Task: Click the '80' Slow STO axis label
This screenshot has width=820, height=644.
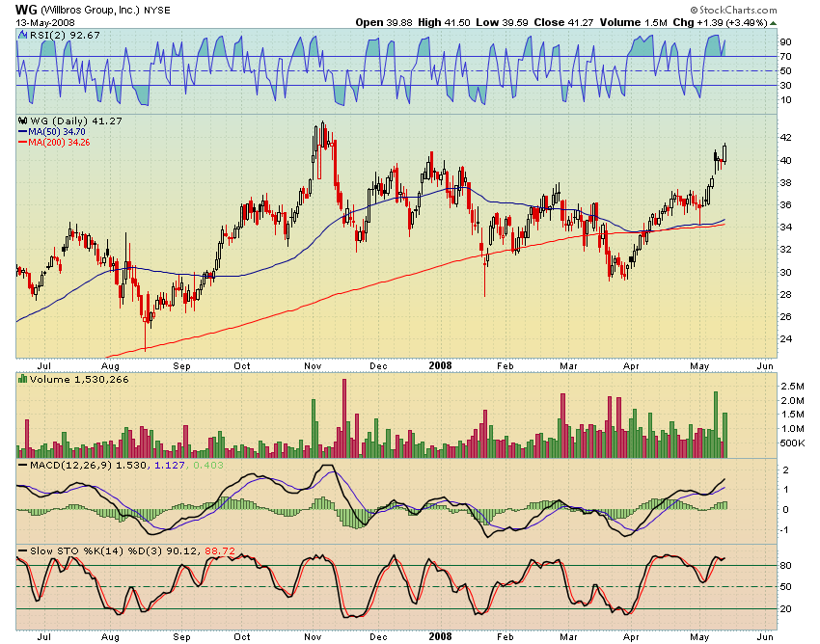Action: coord(785,566)
